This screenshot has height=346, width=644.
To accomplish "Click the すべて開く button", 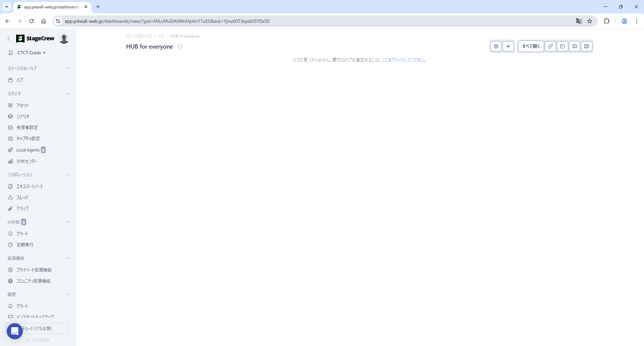I will point(531,46).
